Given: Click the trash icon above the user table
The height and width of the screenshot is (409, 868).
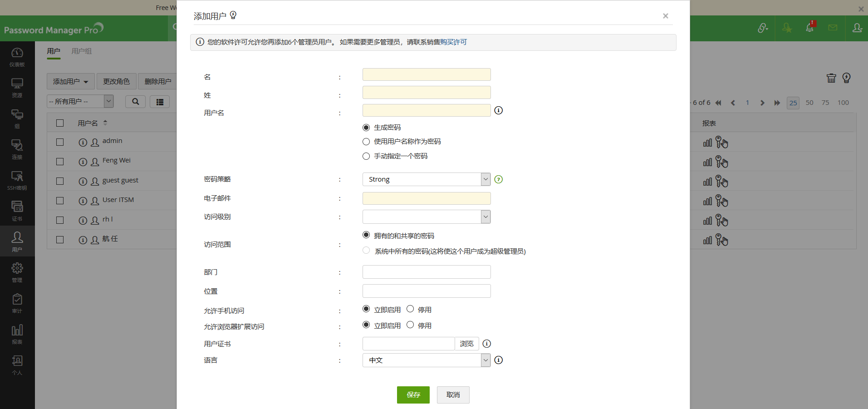Looking at the screenshot, I should (831, 78).
